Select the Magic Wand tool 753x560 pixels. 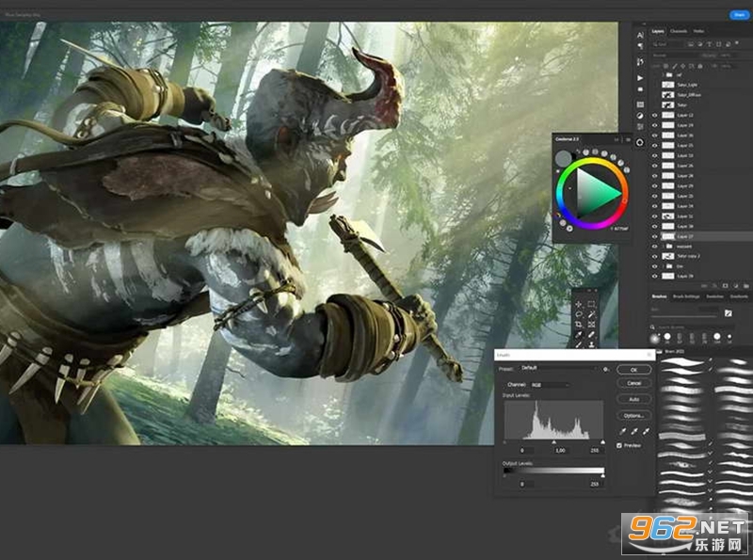pos(591,314)
